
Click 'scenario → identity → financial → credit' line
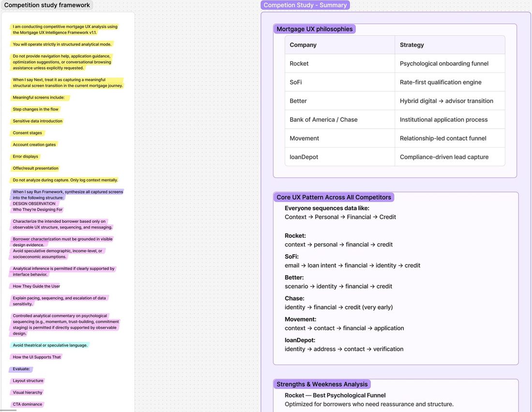coord(338,286)
